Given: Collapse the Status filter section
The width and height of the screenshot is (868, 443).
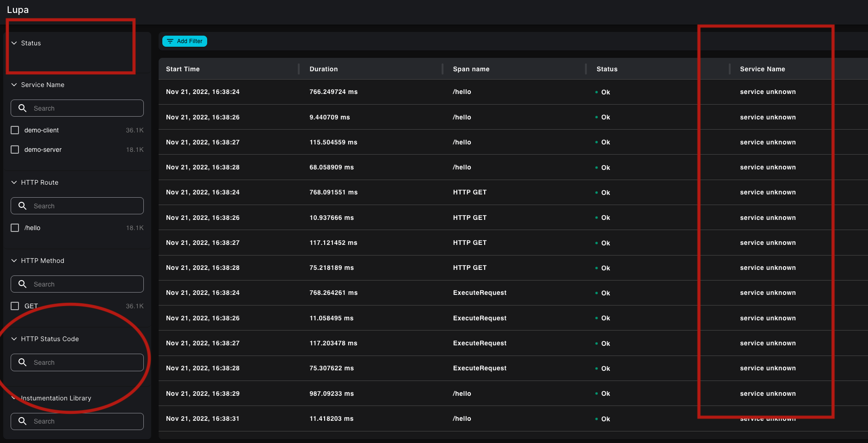Looking at the screenshot, I should point(13,43).
